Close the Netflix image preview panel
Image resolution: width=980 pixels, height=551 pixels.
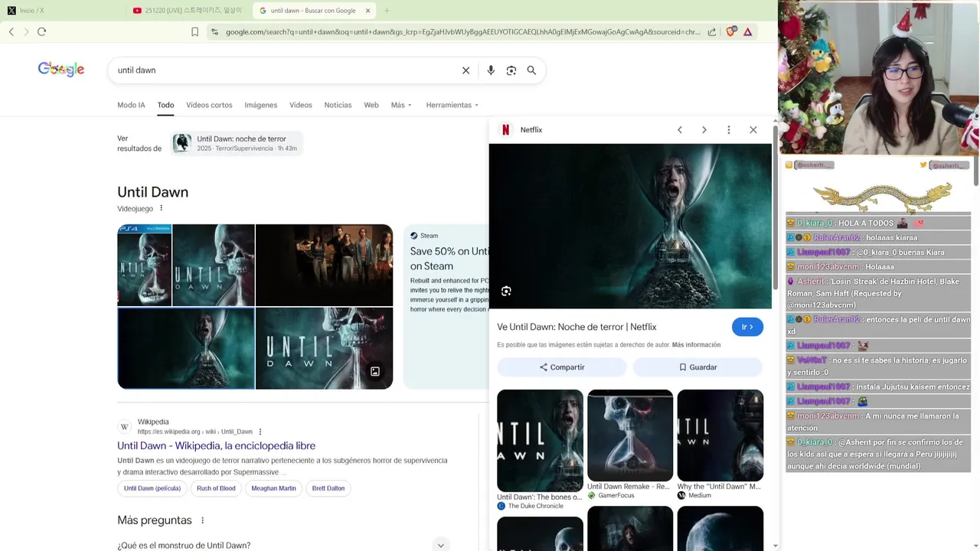tap(753, 130)
